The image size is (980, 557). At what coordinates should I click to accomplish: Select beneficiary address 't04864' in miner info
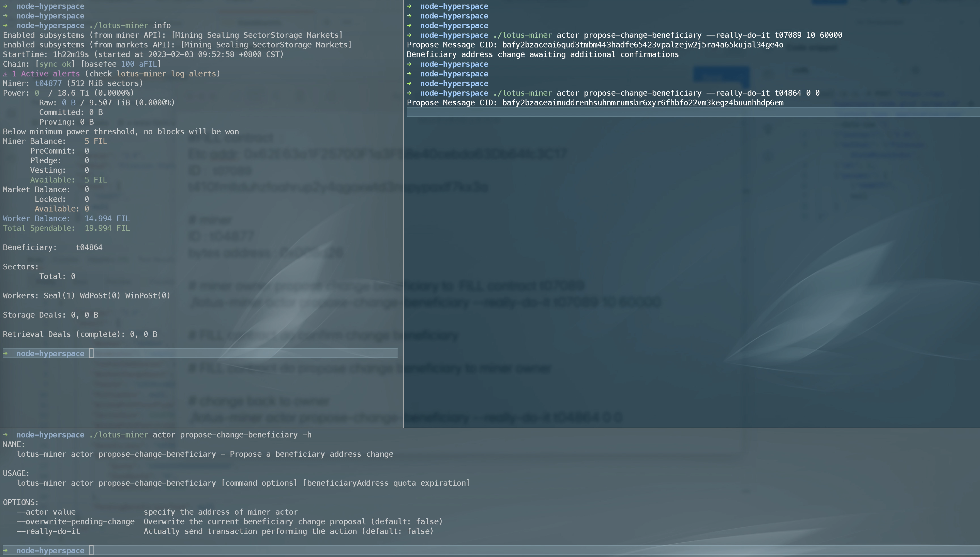(x=89, y=248)
